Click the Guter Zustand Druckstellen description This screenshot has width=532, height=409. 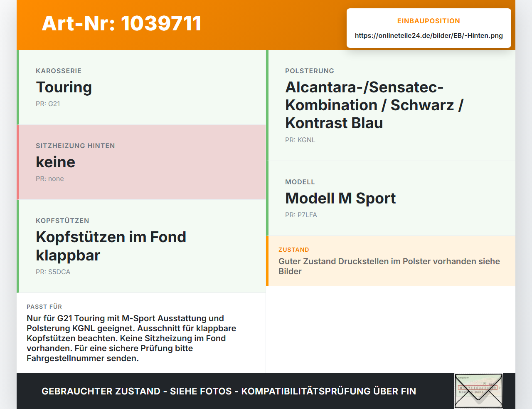(389, 266)
